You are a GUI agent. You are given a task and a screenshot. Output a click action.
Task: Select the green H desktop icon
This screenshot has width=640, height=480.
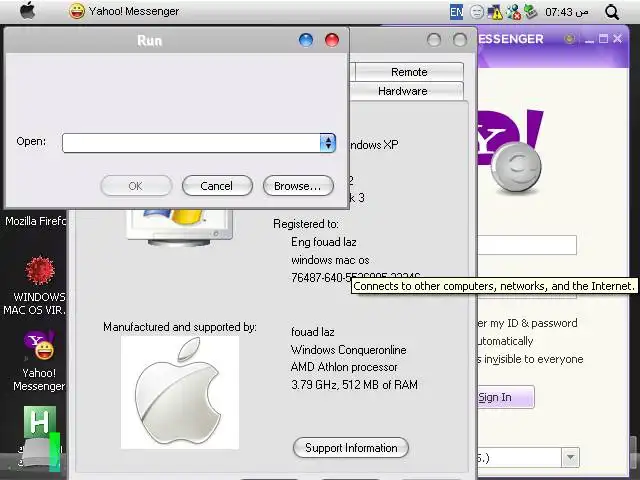(40, 422)
